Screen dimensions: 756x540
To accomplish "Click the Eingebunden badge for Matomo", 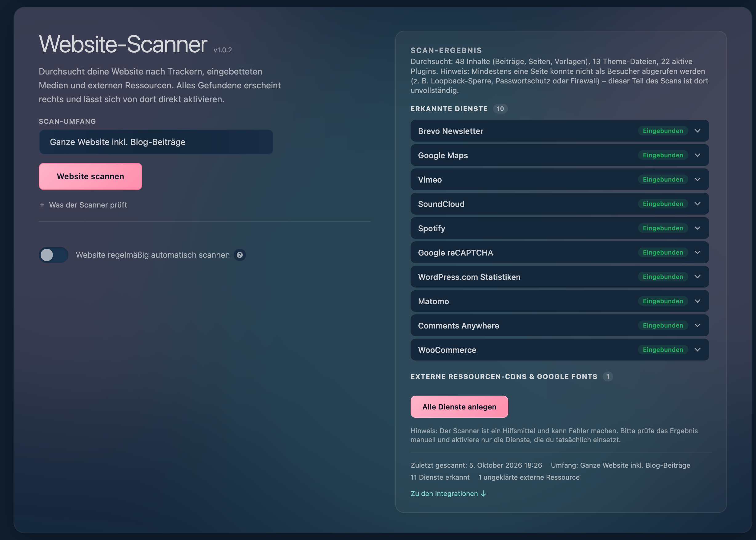I will tap(663, 301).
